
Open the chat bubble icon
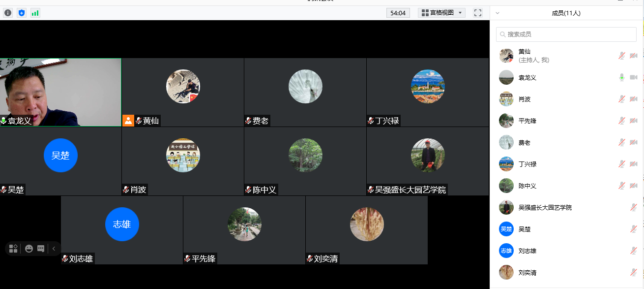click(41, 249)
